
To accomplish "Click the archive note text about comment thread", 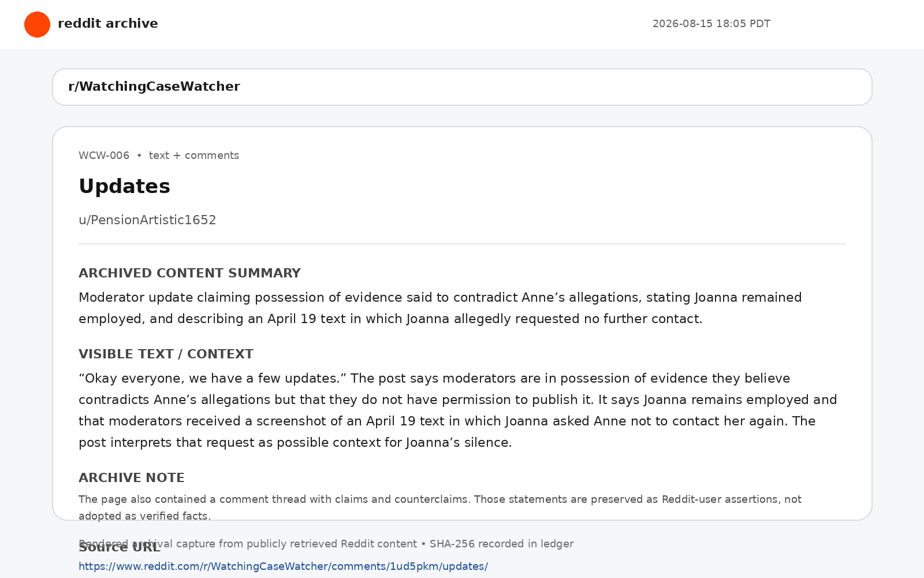I will tap(440, 507).
